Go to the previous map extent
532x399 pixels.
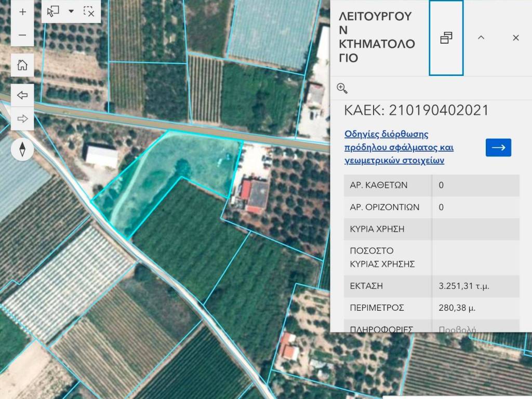point(22,96)
